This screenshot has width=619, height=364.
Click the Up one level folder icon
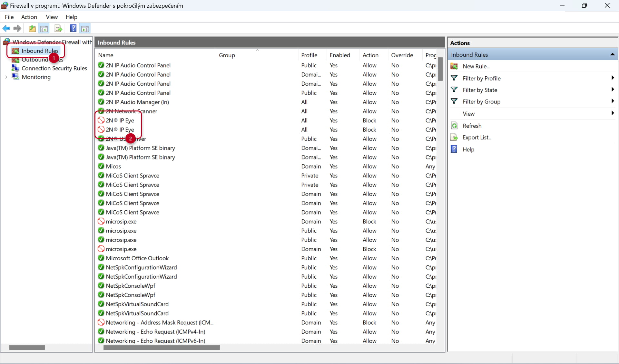click(x=32, y=29)
